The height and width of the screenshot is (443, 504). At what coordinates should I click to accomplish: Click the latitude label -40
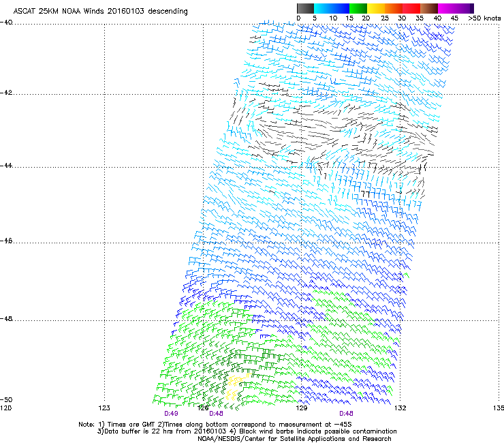[6, 22]
